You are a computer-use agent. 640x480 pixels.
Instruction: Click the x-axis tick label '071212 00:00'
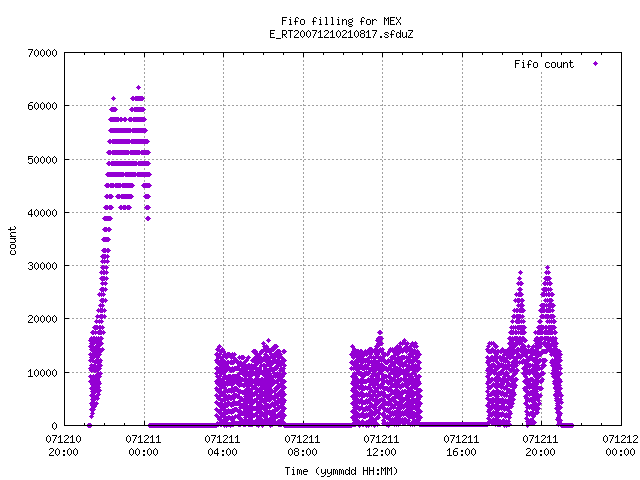(x=620, y=446)
